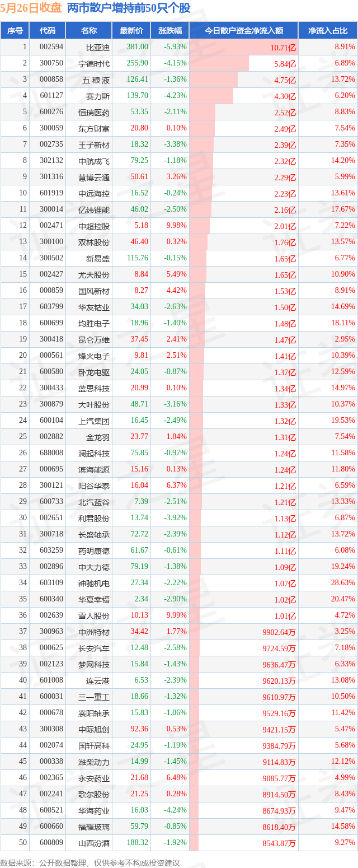The image size is (358, 868).
Task: Select stock name 金龙羽
Action: coord(98,437)
